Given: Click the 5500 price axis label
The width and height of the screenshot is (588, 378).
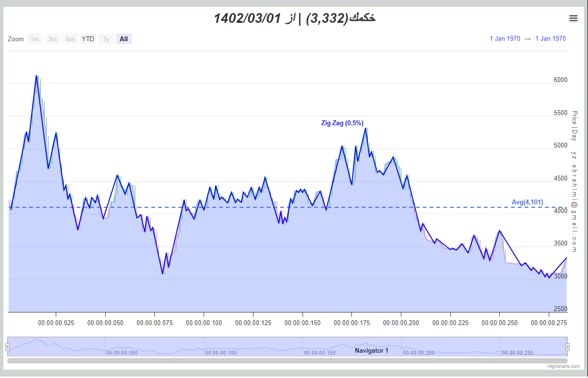Looking at the screenshot, I should pos(560,113).
